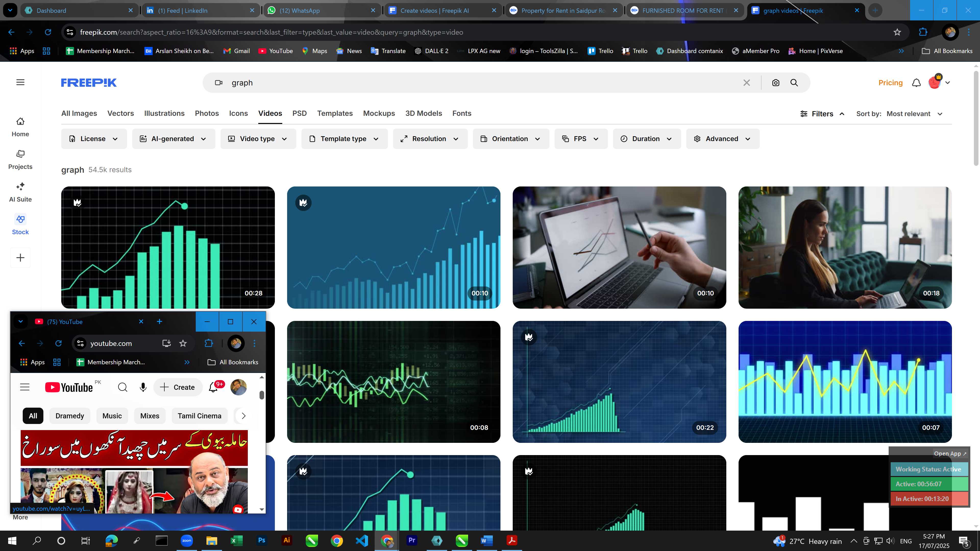Open YouTube notifications bell

(x=214, y=387)
